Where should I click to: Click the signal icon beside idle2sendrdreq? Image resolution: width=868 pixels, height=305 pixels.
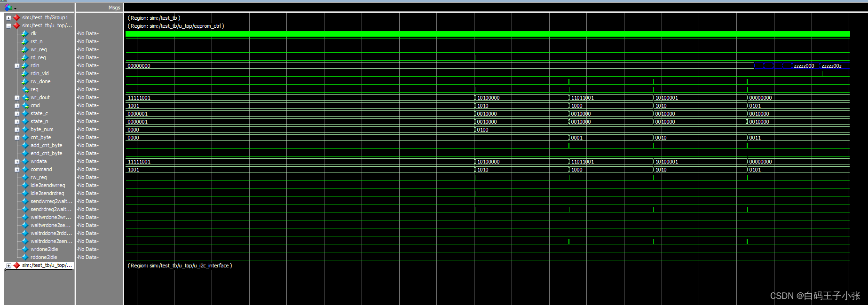25,193
